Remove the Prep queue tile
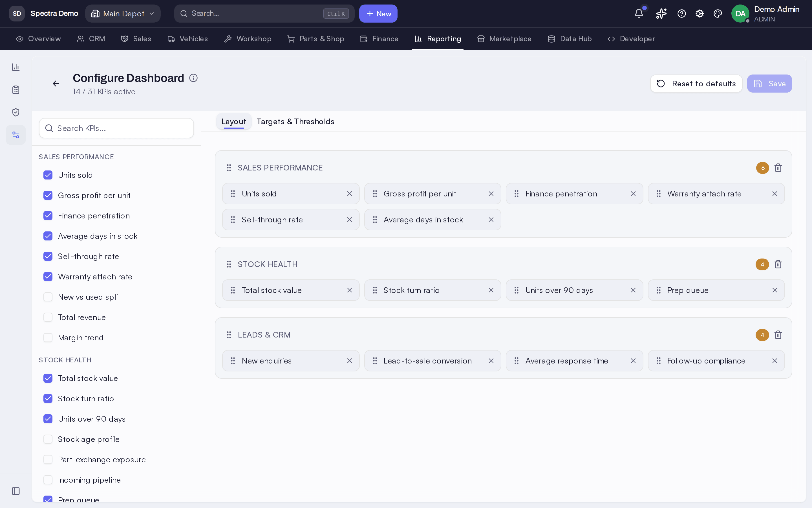This screenshot has width=812, height=508. tap(775, 290)
